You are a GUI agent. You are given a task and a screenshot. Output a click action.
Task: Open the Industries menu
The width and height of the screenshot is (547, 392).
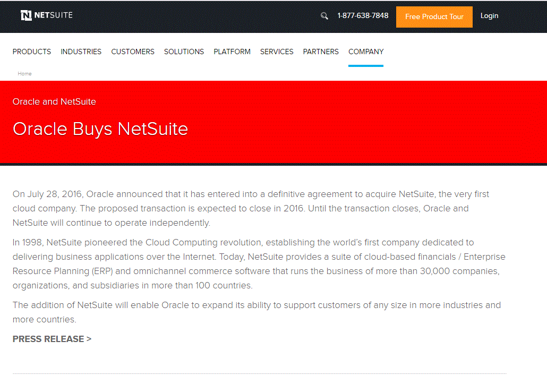pyautogui.click(x=81, y=52)
